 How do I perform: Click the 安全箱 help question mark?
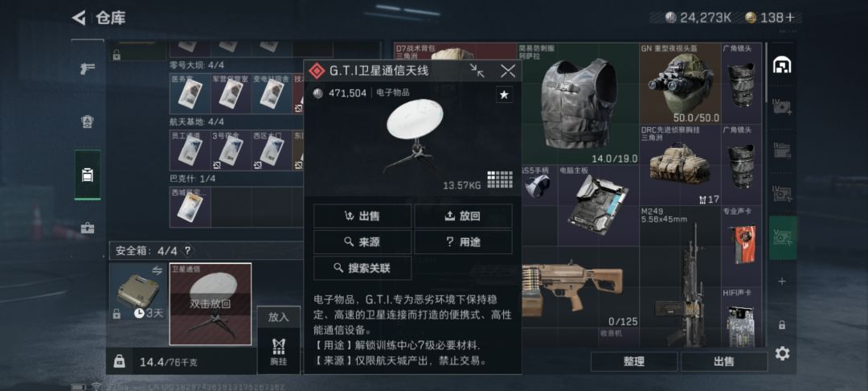(187, 251)
